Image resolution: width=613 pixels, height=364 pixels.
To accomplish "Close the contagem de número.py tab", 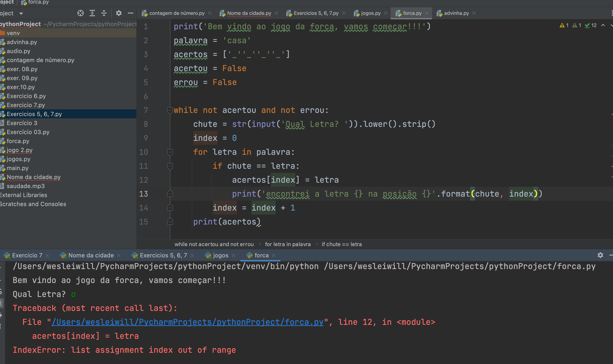I will [x=210, y=13].
